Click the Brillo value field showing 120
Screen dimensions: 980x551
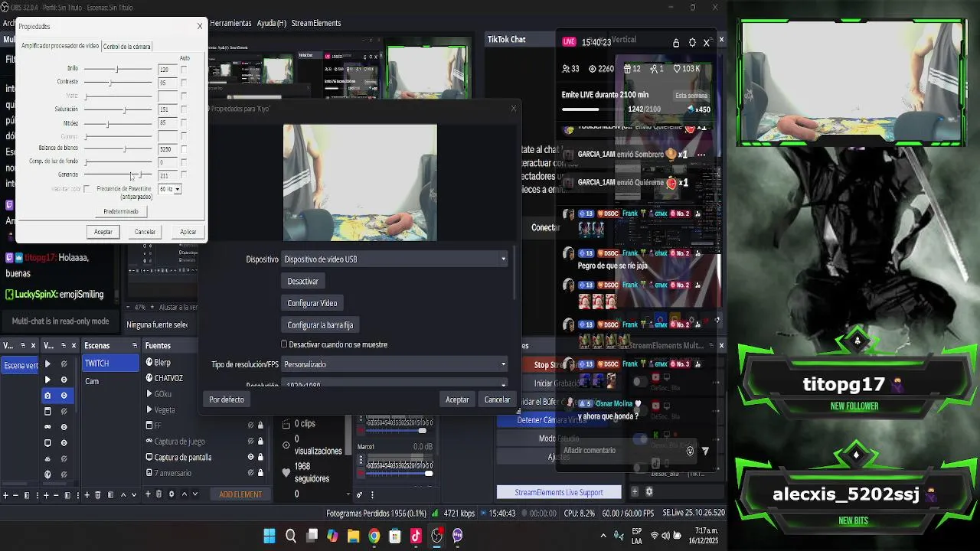(x=168, y=69)
